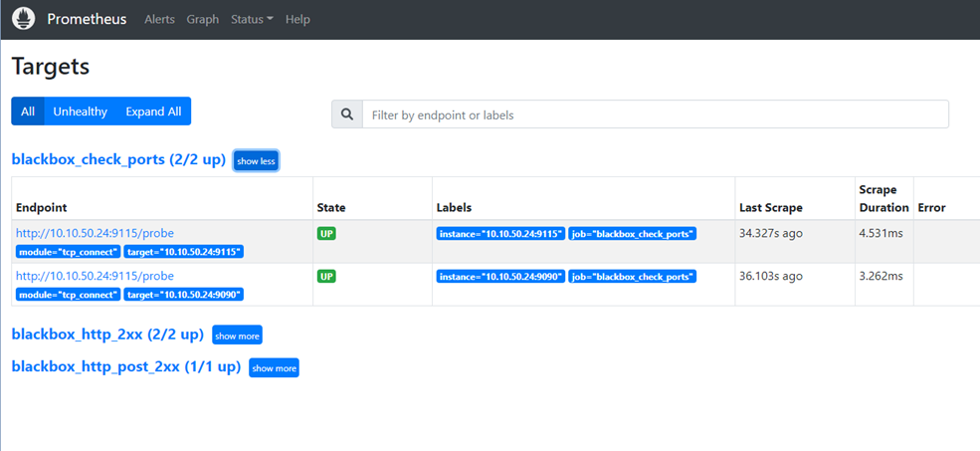Expand blackbox_http_2xx with show more

[237, 336]
